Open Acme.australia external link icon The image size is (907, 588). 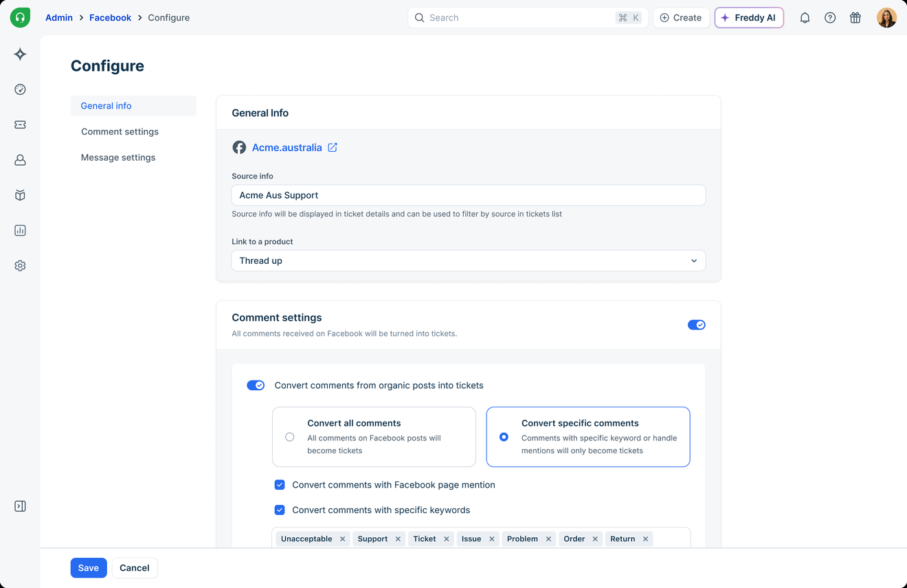(x=333, y=148)
